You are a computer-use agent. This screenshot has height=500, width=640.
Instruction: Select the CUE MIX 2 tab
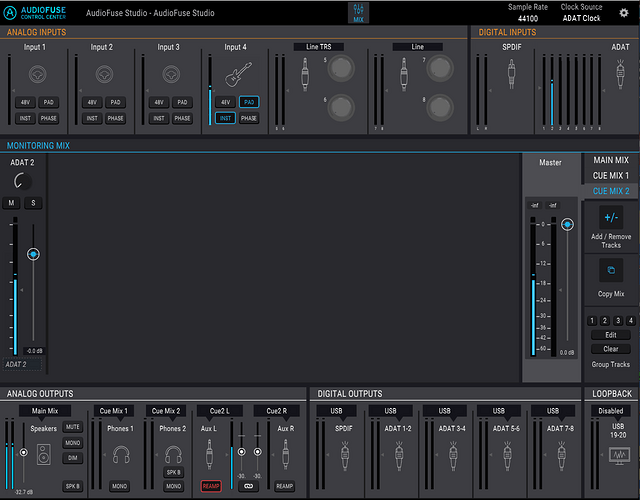pyautogui.click(x=611, y=191)
